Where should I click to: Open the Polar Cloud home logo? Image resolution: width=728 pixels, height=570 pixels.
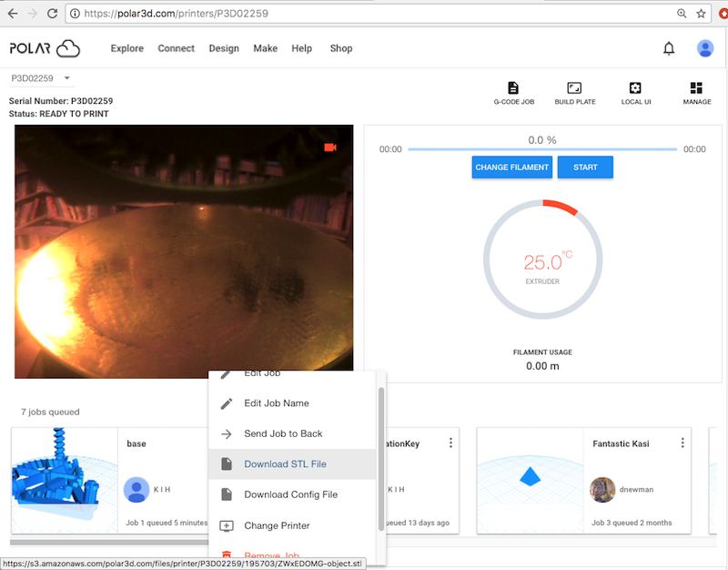coord(45,48)
